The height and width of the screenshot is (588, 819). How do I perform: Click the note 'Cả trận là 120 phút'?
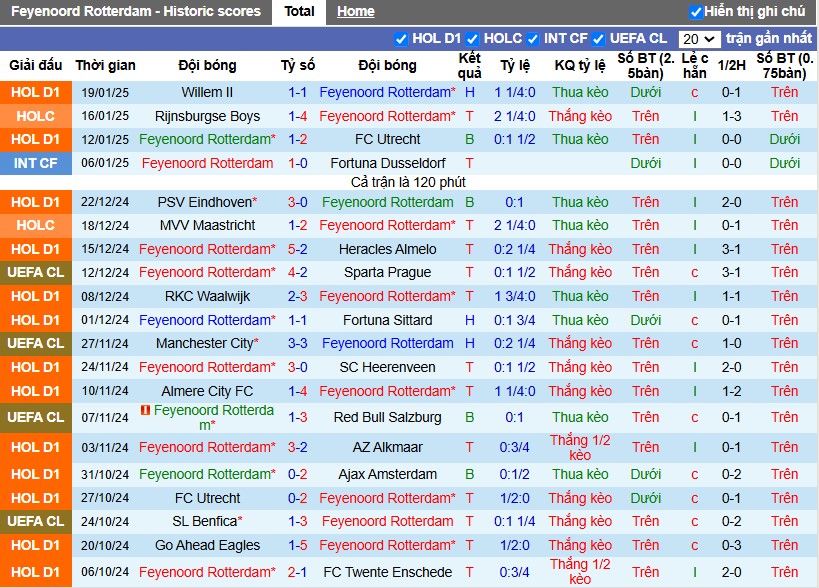(x=408, y=182)
